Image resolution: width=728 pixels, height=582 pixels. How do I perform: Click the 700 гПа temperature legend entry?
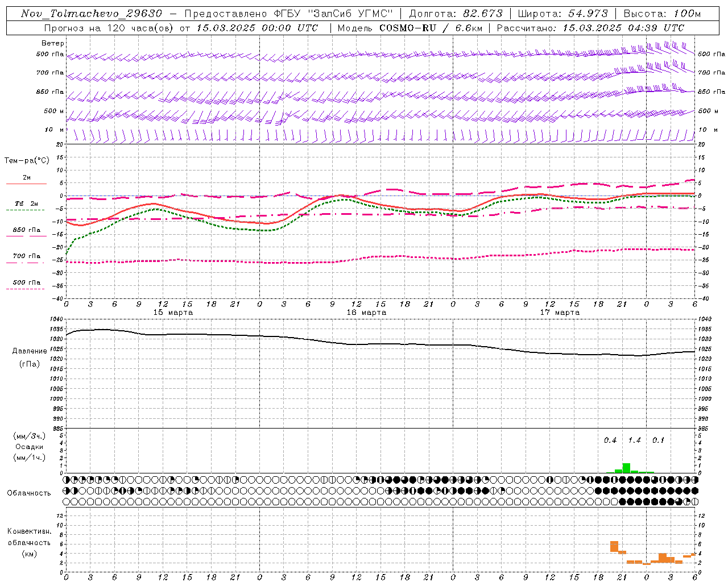[x=26, y=256]
